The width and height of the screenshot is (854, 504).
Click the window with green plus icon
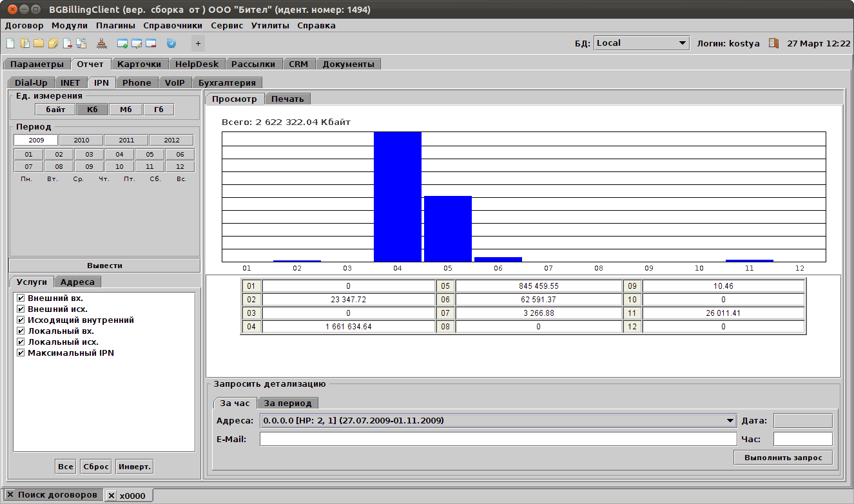pos(122,44)
